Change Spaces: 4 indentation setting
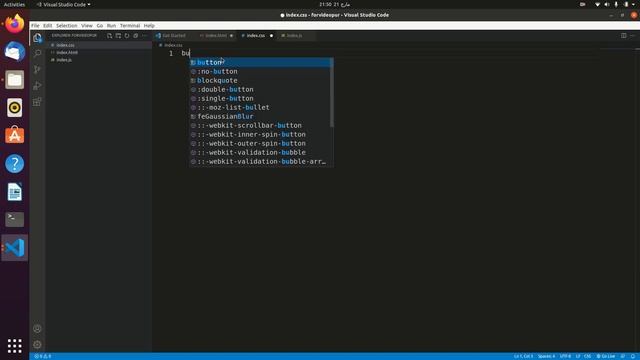 (x=546, y=356)
